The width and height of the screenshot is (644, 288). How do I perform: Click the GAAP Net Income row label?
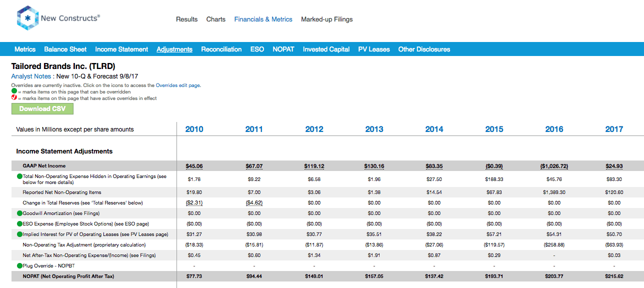(x=44, y=166)
